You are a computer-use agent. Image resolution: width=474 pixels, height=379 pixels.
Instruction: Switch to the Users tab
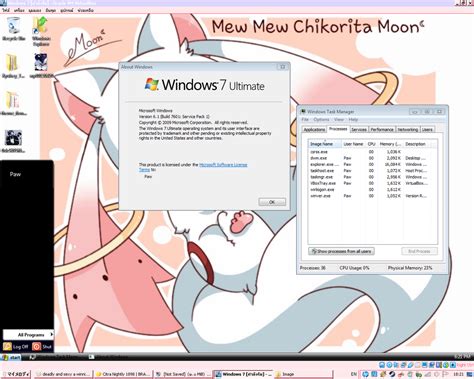(x=427, y=129)
